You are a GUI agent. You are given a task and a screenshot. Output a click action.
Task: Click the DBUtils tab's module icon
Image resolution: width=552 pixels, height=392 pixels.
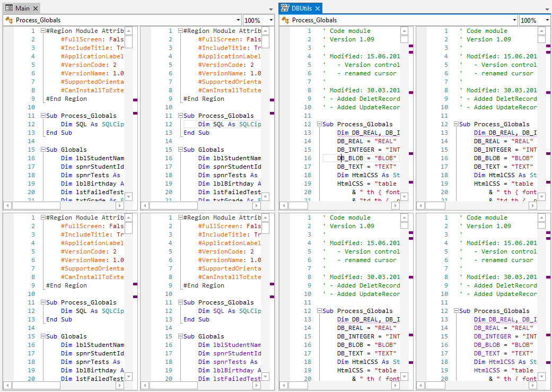click(285, 8)
